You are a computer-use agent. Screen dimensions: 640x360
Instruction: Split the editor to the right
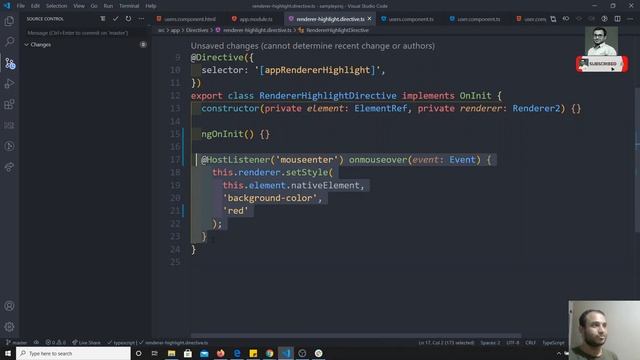coord(618,19)
